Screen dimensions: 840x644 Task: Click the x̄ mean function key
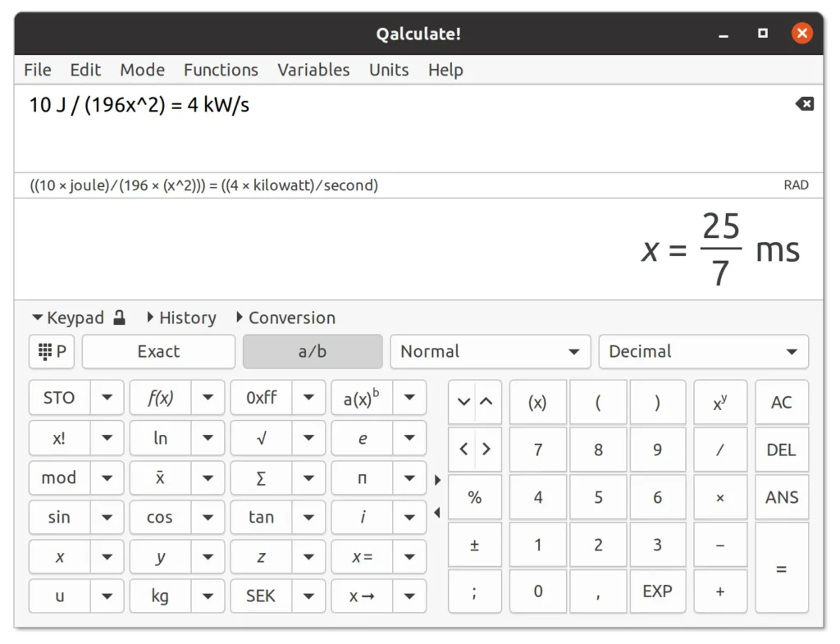coord(158,477)
